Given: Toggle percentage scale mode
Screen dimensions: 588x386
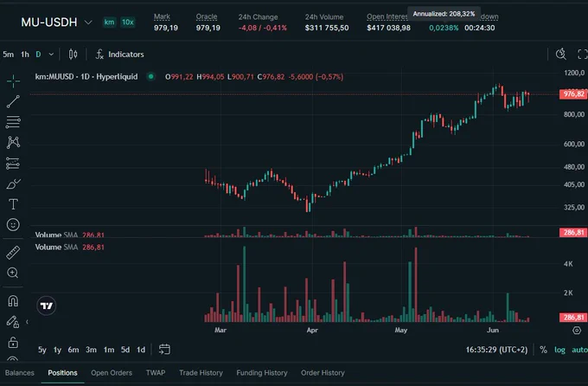Looking at the screenshot, I should click(x=543, y=350).
